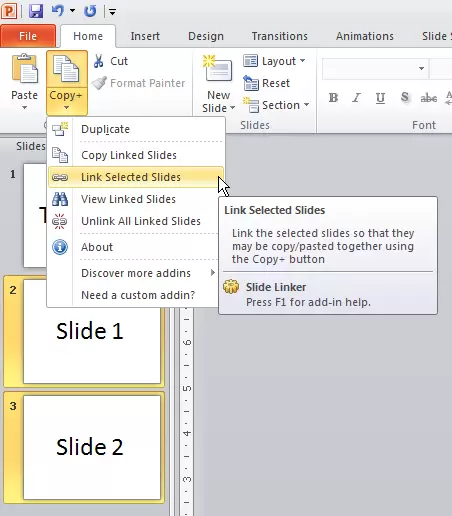
Task: Toggle text Shadow formatting
Action: [404, 98]
